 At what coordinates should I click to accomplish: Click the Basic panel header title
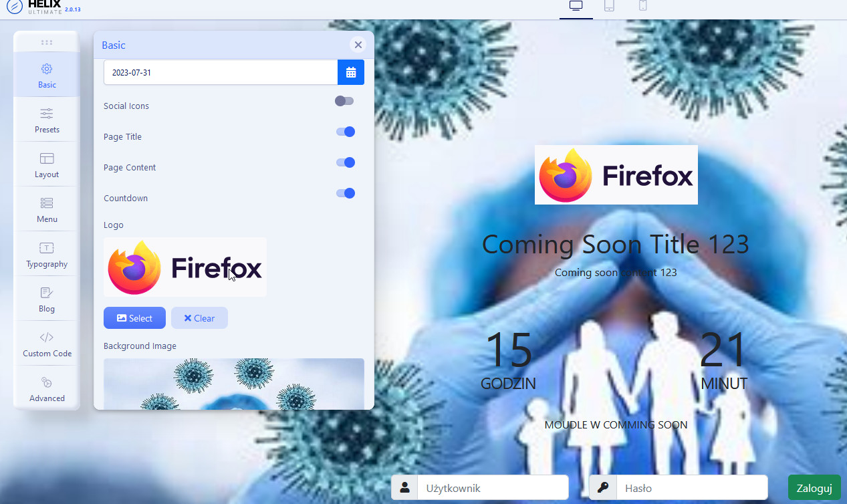click(114, 45)
